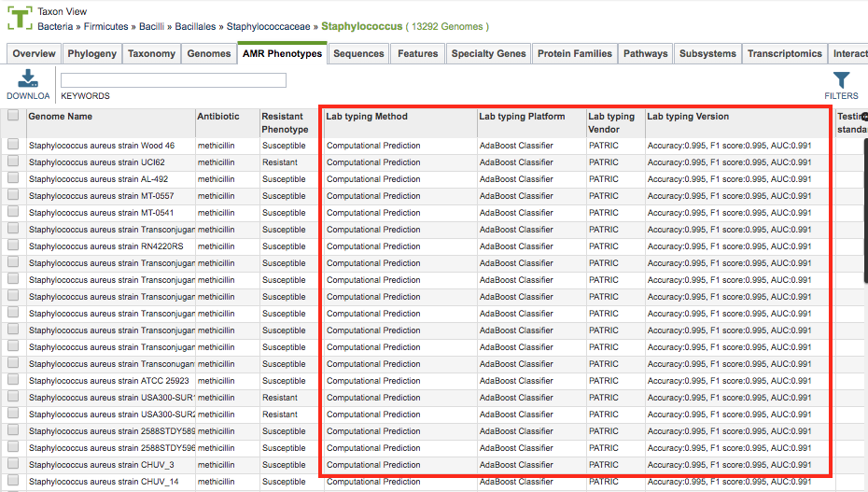Click the Taxon View logo icon
868x492 pixels.
point(20,19)
